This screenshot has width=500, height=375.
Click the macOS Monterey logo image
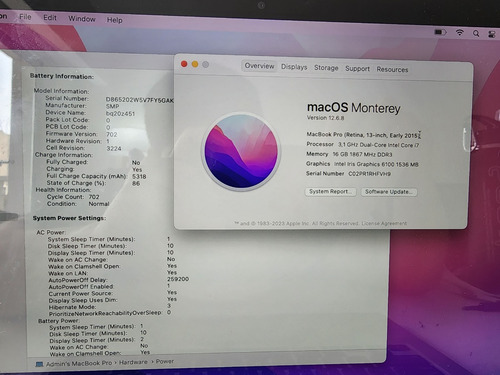[x=242, y=152]
